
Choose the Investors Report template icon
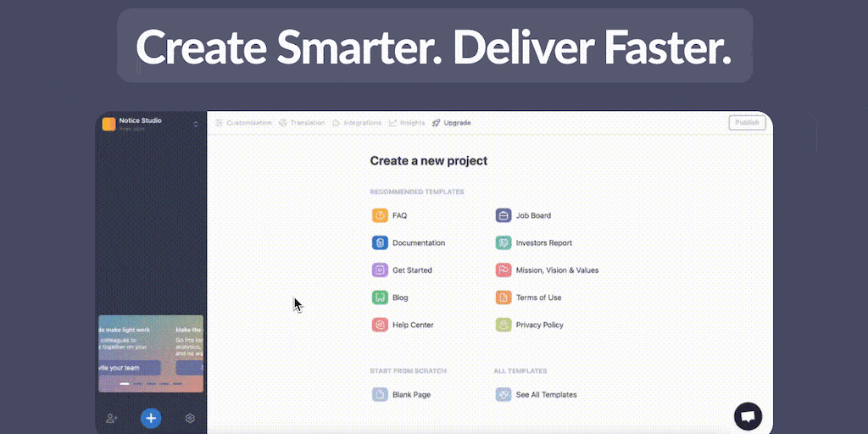[504, 242]
